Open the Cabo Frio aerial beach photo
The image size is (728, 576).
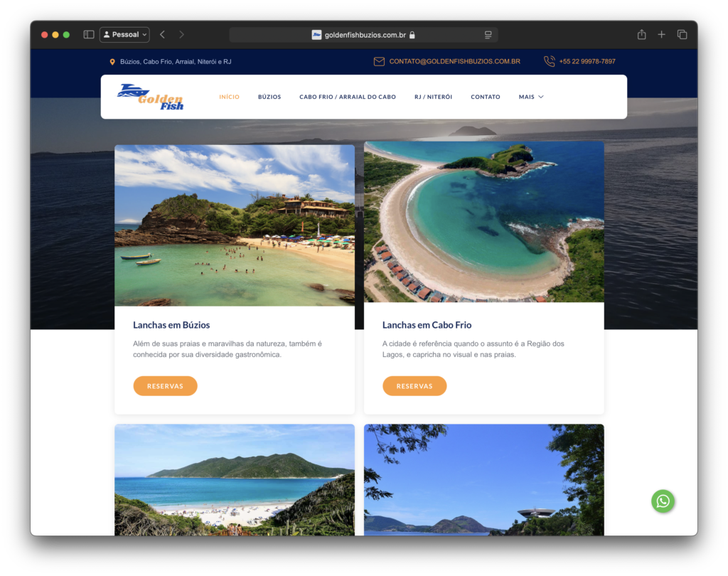[483, 222]
